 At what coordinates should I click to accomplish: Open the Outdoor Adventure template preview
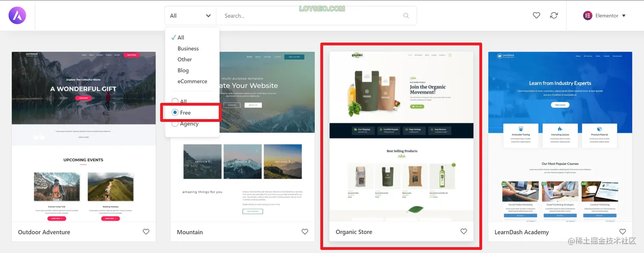tap(83, 136)
